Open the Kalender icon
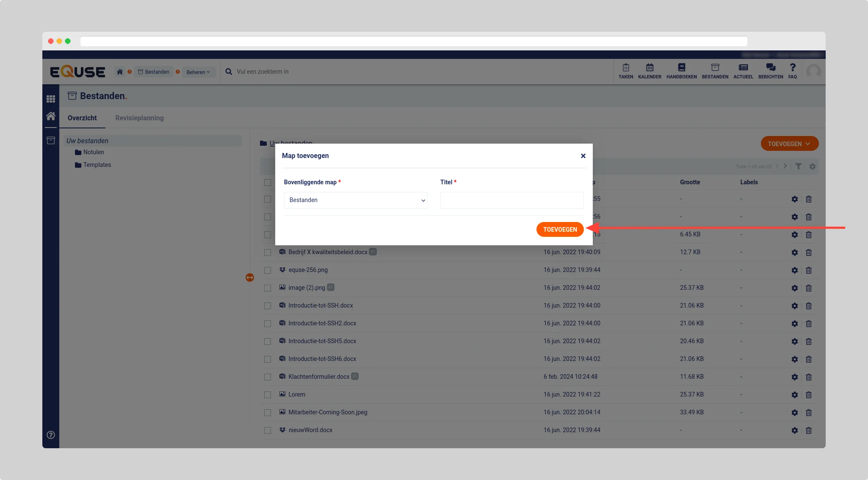This screenshot has width=868, height=480. coord(650,71)
